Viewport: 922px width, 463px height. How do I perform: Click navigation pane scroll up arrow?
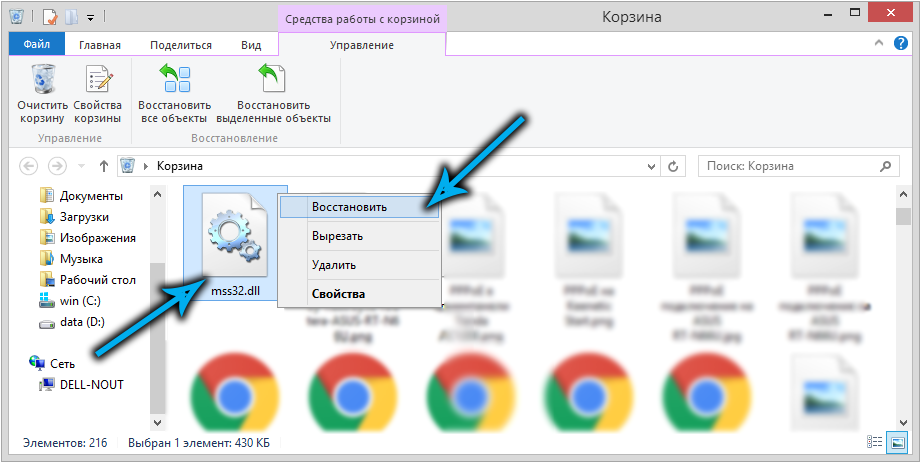pyautogui.click(x=158, y=194)
